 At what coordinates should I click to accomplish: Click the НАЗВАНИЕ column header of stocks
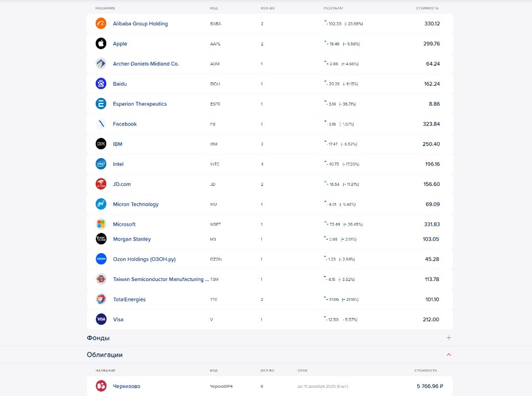click(x=105, y=8)
